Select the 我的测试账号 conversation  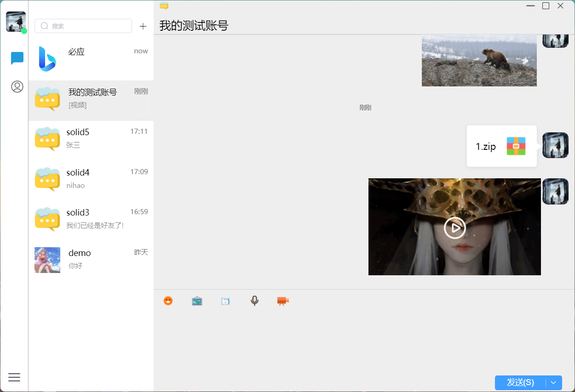(91, 101)
